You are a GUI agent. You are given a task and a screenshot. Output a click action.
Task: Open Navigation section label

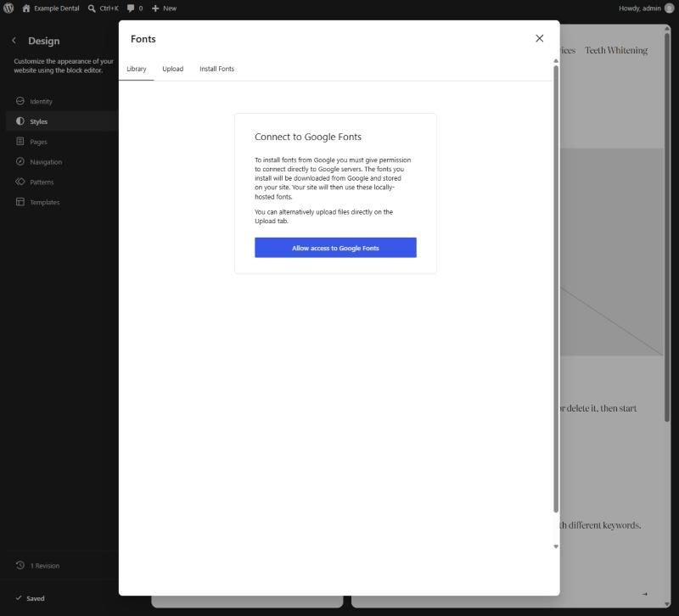(46, 162)
